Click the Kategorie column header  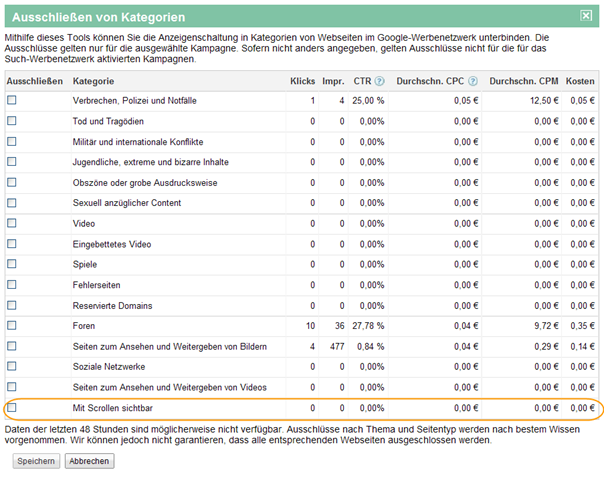[94, 80]
